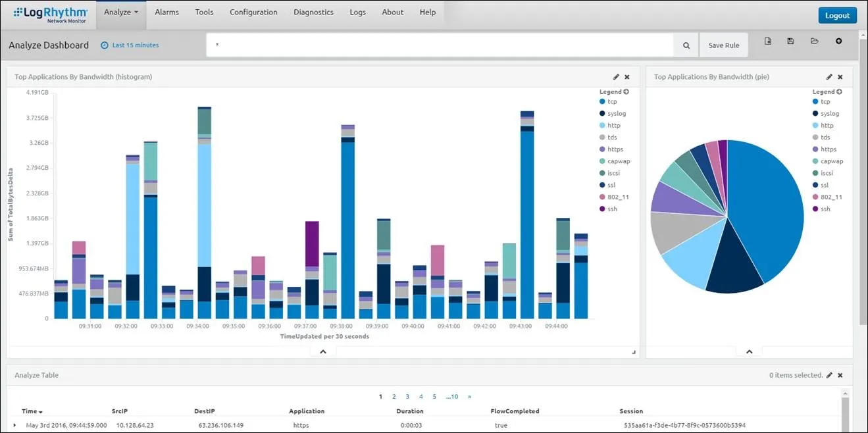The image size is (868, 433).
Task: Hide the http series in the pie legend
Action: pos(827,125)
